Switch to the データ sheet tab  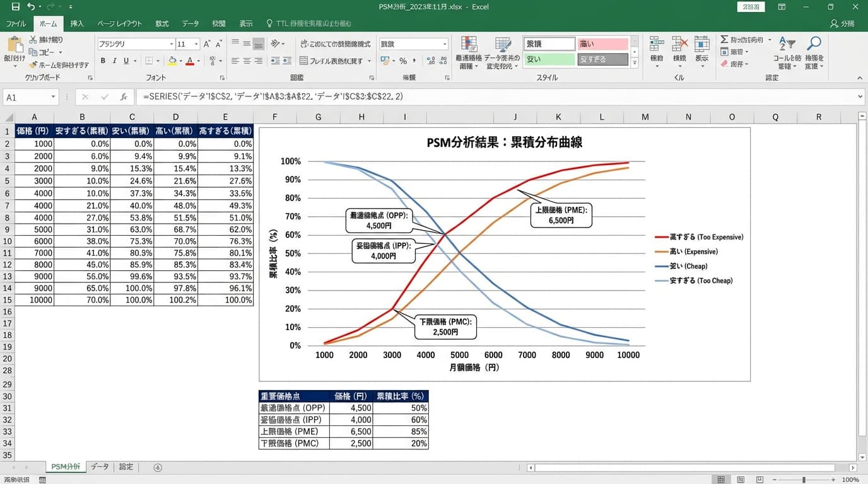click(x=100, y=467)
